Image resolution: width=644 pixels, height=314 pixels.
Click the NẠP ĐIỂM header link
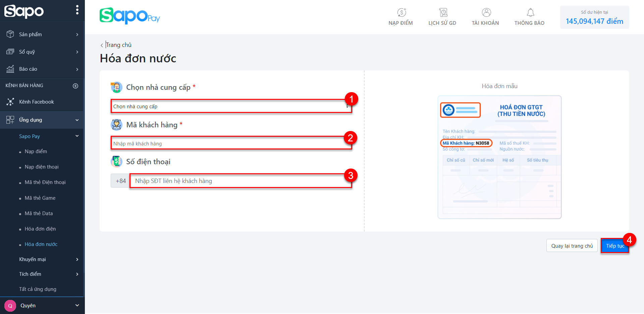point(400,23)
